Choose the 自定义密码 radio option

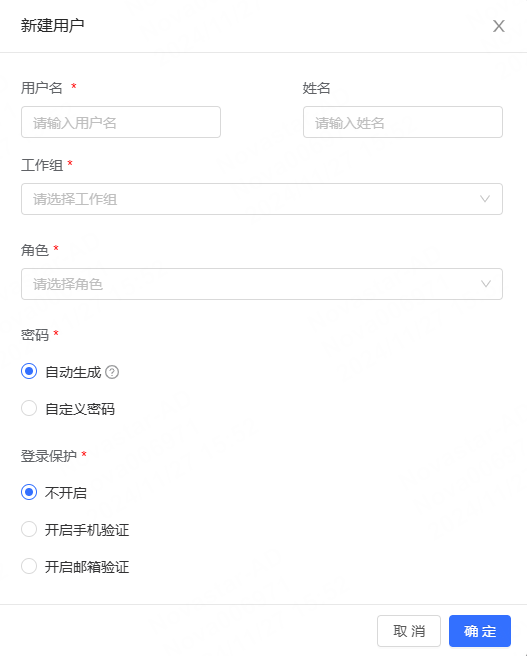click(29, 408)
